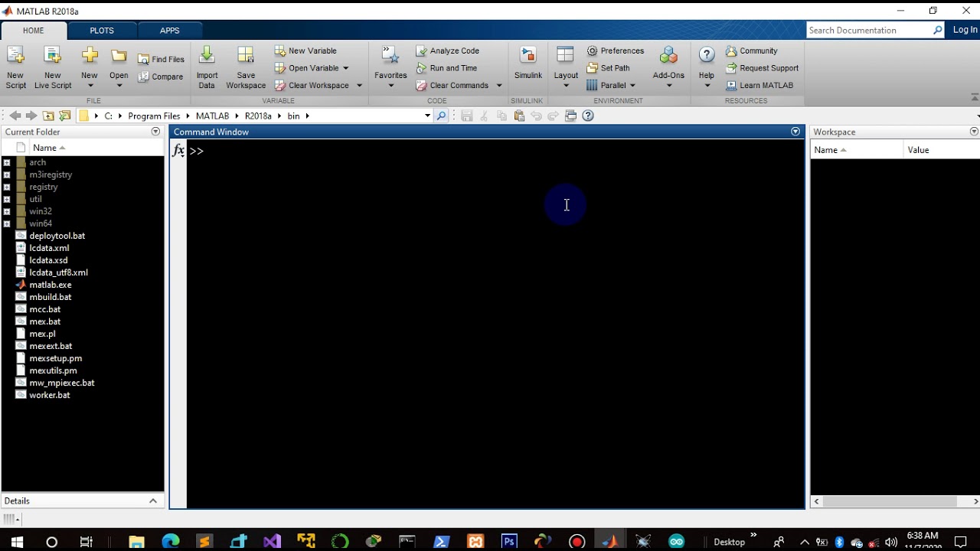Image resolution: width=980 pixels, height=551 pixels.
Task: Select worker.bat file
Action: [50, 395]
